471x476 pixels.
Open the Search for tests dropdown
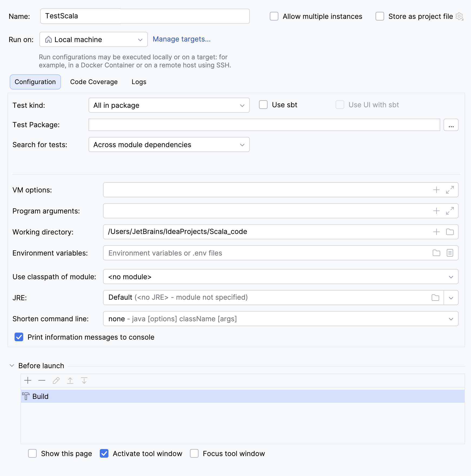tap(169, 144)
